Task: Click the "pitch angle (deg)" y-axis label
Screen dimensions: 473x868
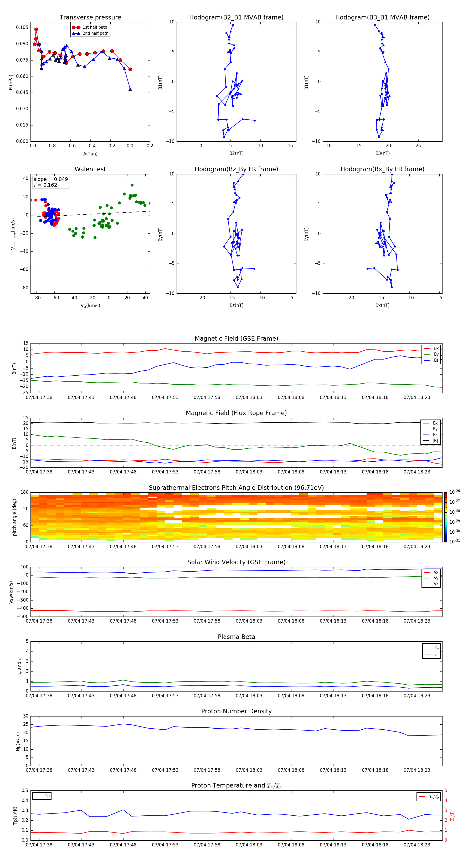Action: (x=14, y=517)
